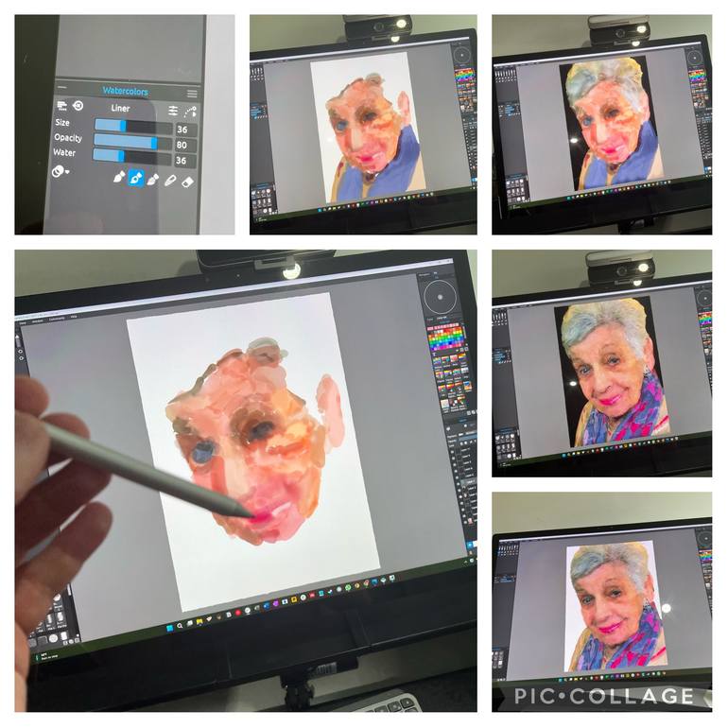Click the unfinished portrait canvas with black background
This screenshot has width=728, height=728.
pos(612,124)
